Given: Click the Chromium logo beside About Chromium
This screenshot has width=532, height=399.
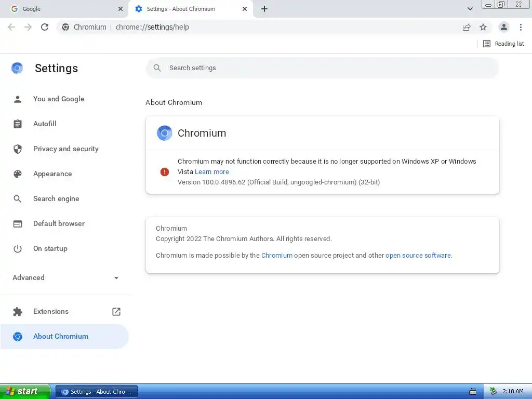Looking at the screenshot, I should 17,337.
